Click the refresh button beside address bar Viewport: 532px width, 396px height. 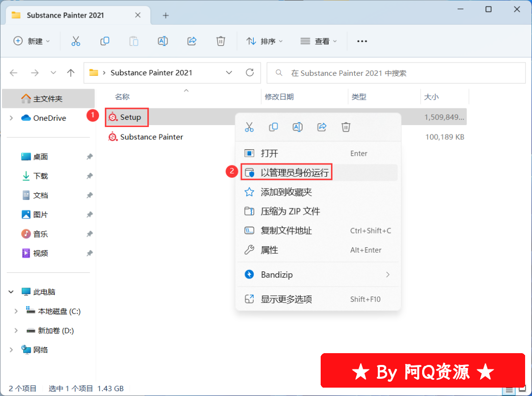click(x=250, y=72)
